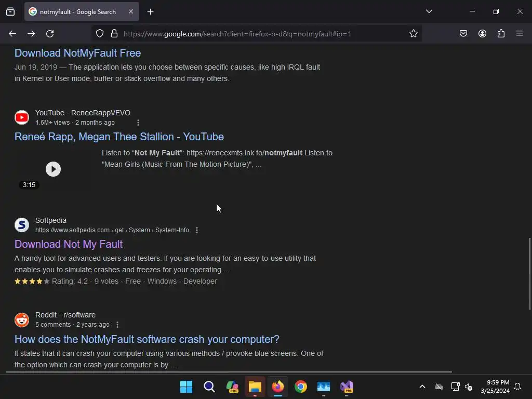Click the Softpedia breadcrumb URL text
The width and height of the screenshot is (532, 399).
click(x=112, y=230)
